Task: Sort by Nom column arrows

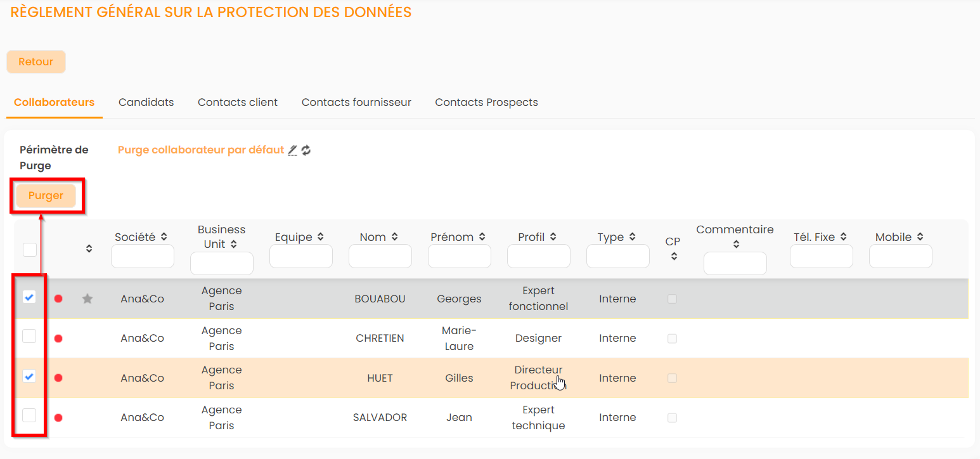Action: [x=395, y=237]
